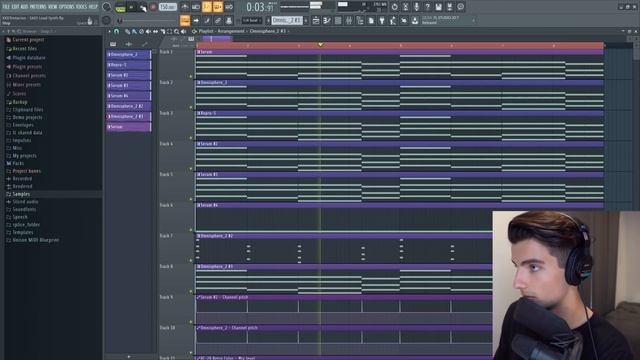Select the Mute tool in playlist toolbar
640x360 pixels.
tap(148, 31)
